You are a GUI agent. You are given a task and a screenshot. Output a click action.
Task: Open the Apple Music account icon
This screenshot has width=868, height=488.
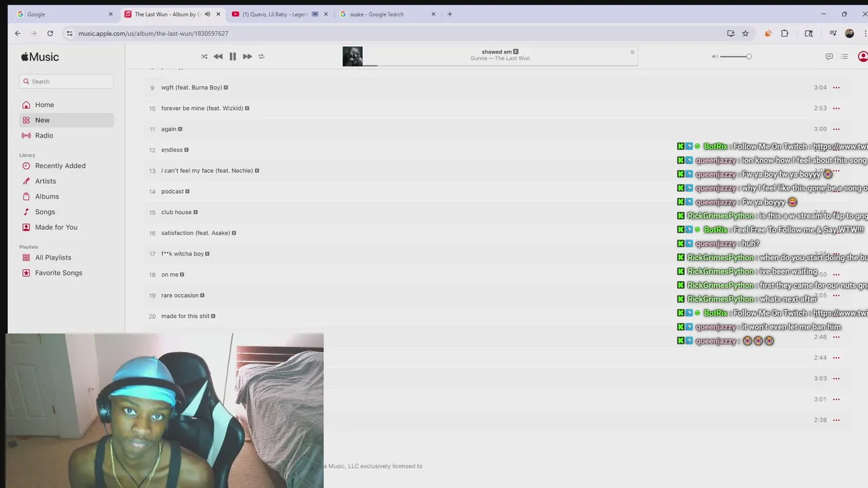coord(863,56)
